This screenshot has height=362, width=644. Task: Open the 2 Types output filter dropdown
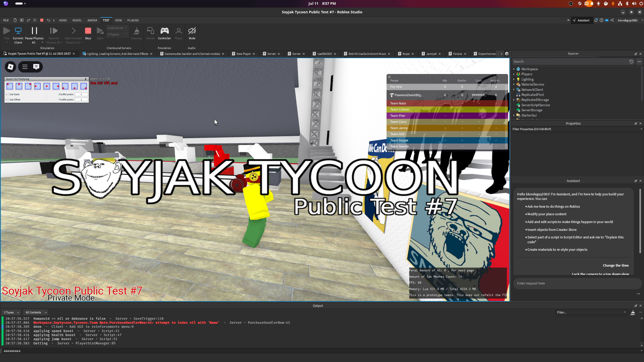pyautogui.click(x=11, y=312)
